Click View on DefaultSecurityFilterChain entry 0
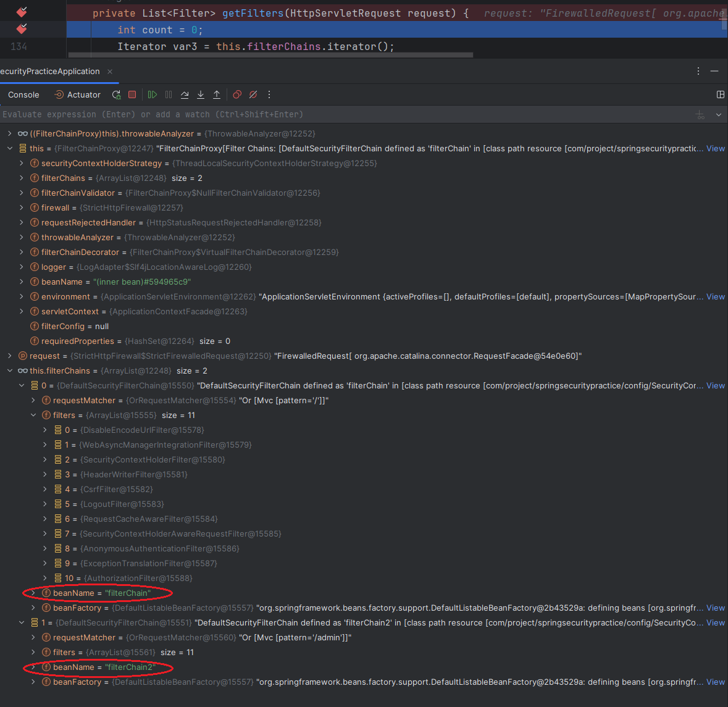 (x=715, y=385)
